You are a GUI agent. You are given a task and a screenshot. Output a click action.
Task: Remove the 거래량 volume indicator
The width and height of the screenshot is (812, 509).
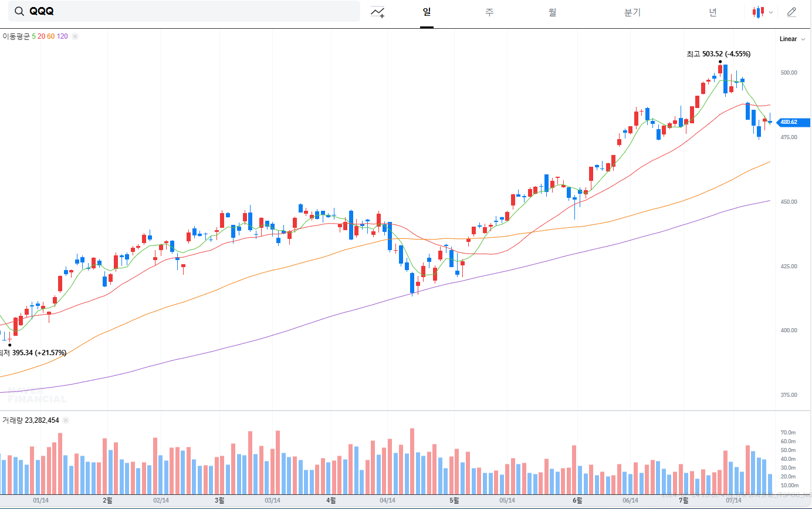point(66,420)
